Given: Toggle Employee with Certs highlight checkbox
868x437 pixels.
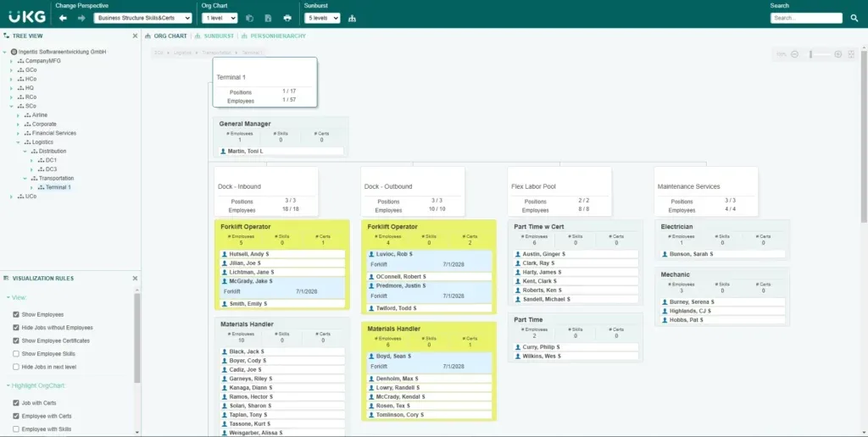Looking at the screenshot, I should click(16, 416).
